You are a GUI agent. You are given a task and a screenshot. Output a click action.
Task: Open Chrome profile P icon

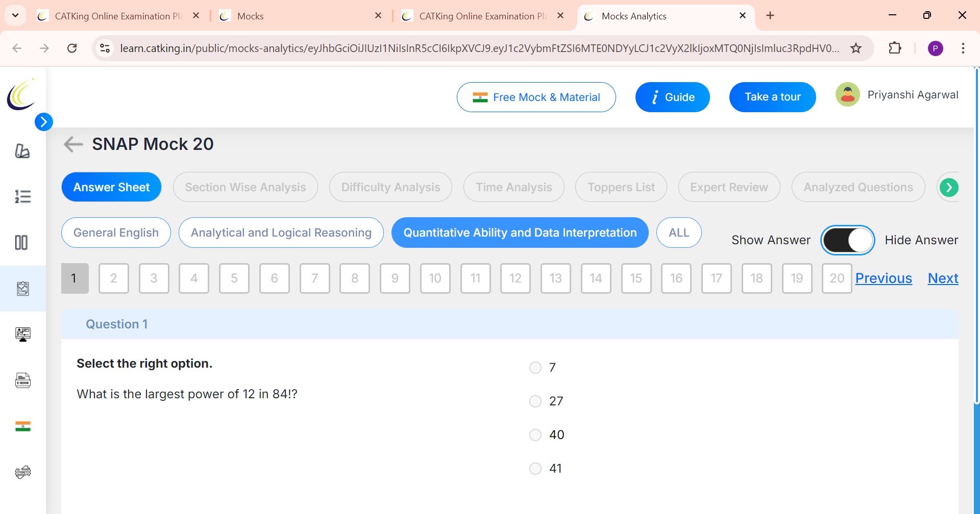[x=935, y=48]
